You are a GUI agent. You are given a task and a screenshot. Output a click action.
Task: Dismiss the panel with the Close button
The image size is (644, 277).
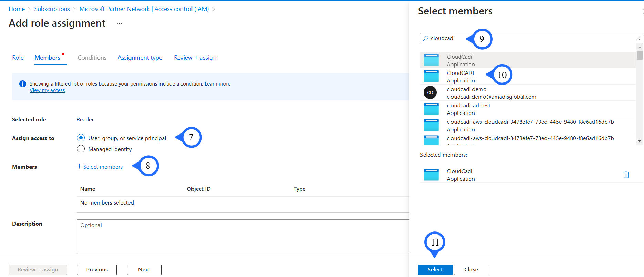tap(471, 270)
